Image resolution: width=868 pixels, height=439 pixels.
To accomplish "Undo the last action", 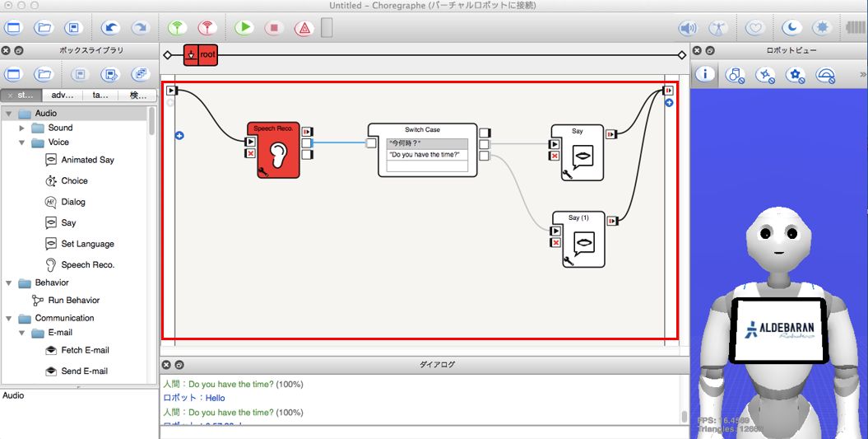I will (111, 28).
